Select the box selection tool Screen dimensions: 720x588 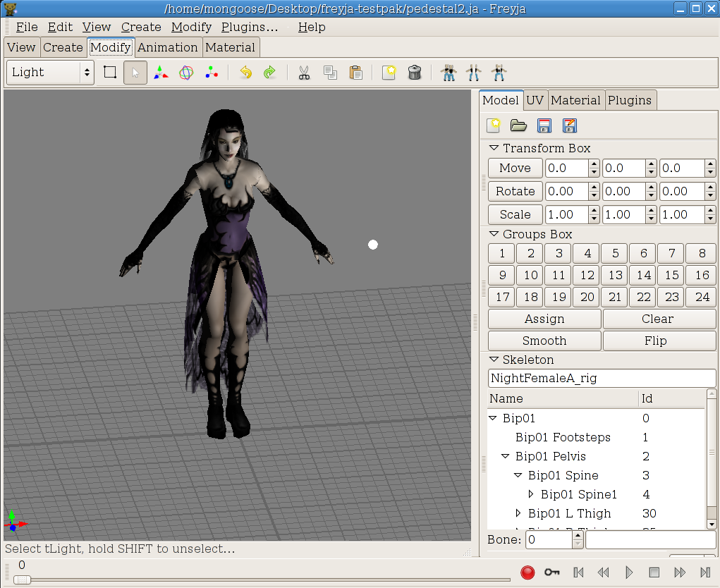point(110,73)
